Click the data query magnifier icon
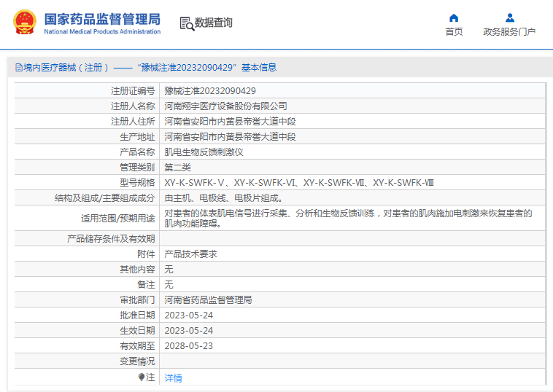The width and height of the screenshot is (553, 392). click(187, 23)
